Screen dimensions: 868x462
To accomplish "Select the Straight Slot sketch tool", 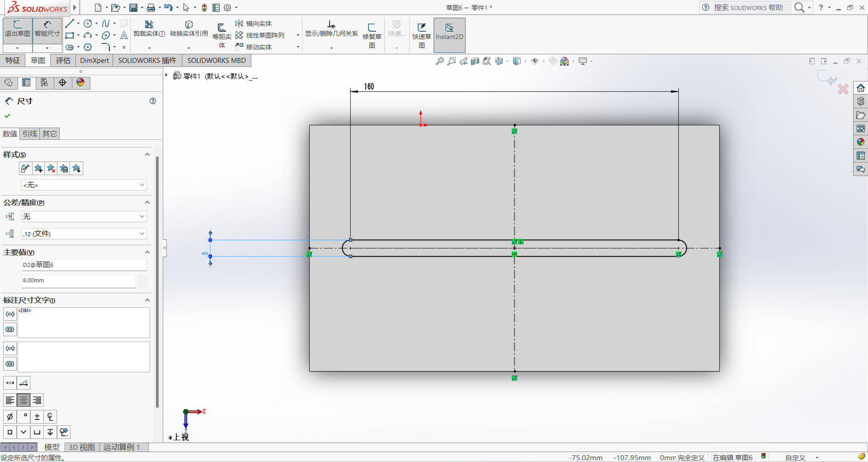I will [x=69, y=47].
